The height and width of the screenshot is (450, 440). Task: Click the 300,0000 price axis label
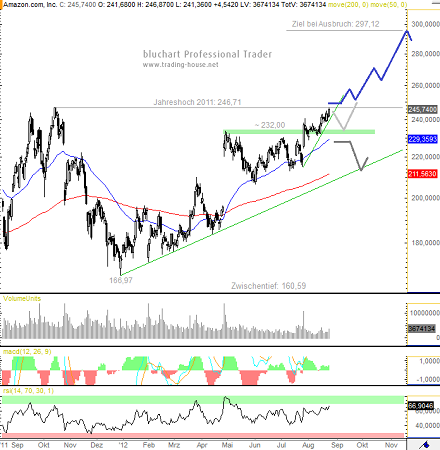pyautogui.click(x=425, y=24)
